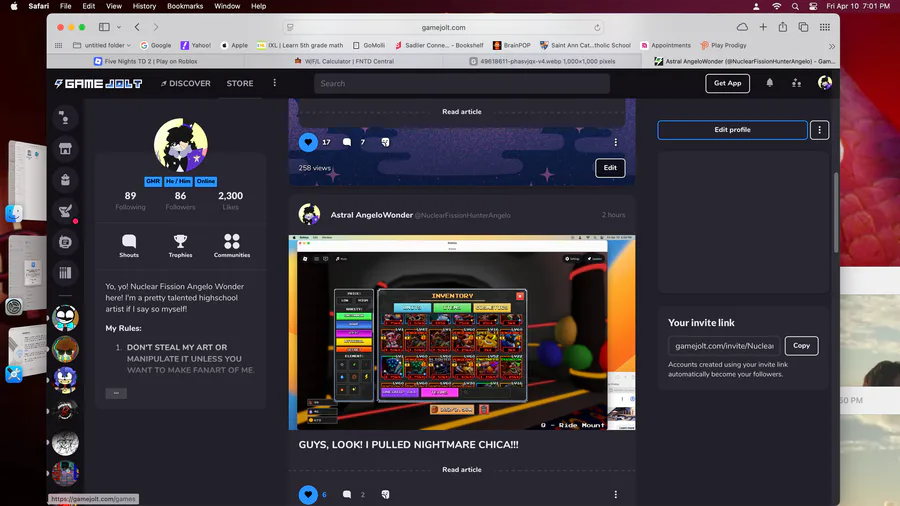Open Astral AngeloWonder post author name
This screenshot has height=506, width=900.
[371, 215]
